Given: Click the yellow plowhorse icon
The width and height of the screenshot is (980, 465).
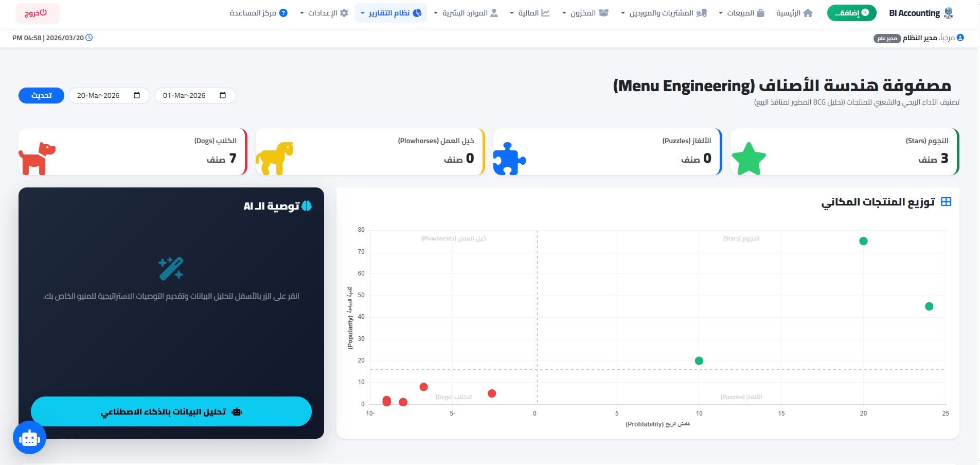Looking at the screenshot, I should [x=274, y=158].
